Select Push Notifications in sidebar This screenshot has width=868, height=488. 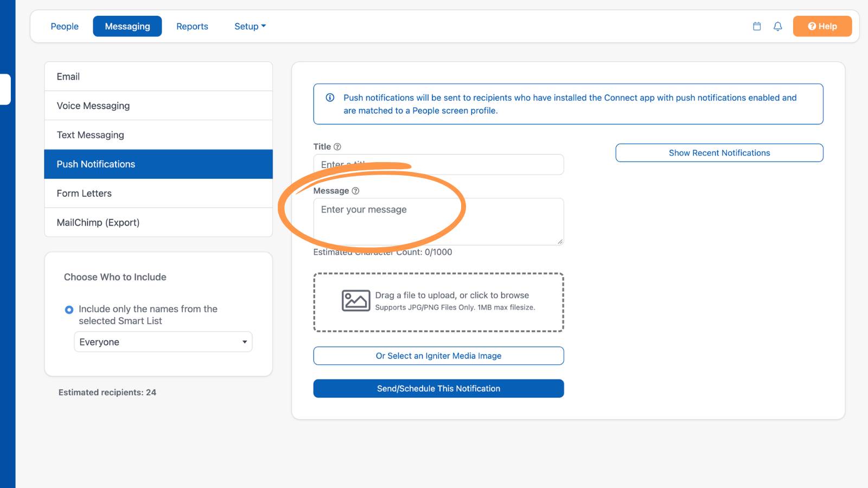tap(158, 164)
